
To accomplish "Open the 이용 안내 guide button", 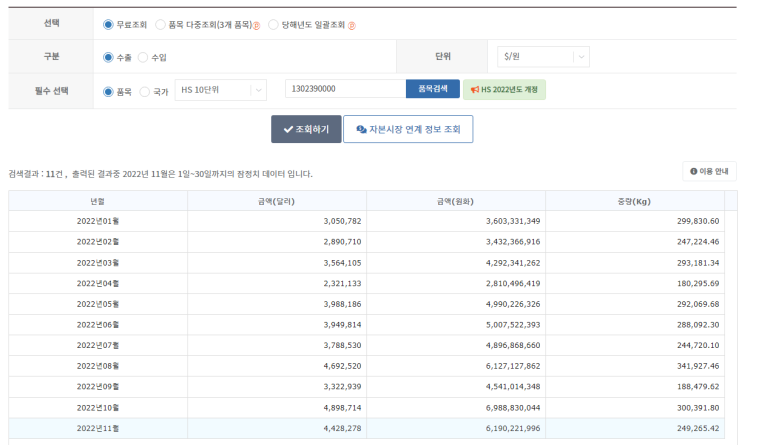I will tap(709, 171).
